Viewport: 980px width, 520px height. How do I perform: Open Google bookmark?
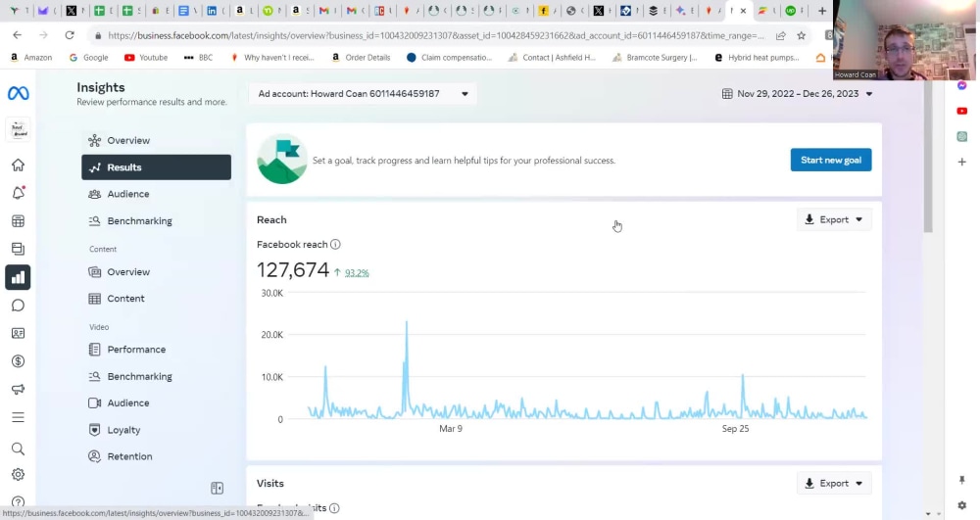coord(89,58)
